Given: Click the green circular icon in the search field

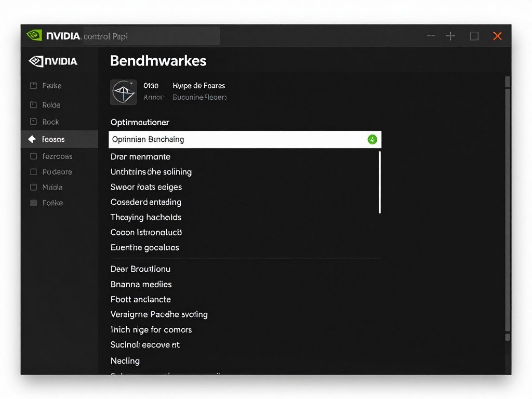Looking at the screenshot, I should click(372, 139).
